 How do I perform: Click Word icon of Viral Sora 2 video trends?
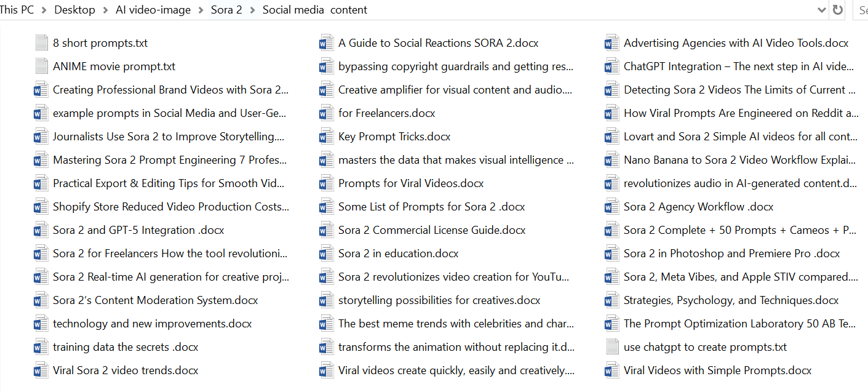(x=41, y=370)
